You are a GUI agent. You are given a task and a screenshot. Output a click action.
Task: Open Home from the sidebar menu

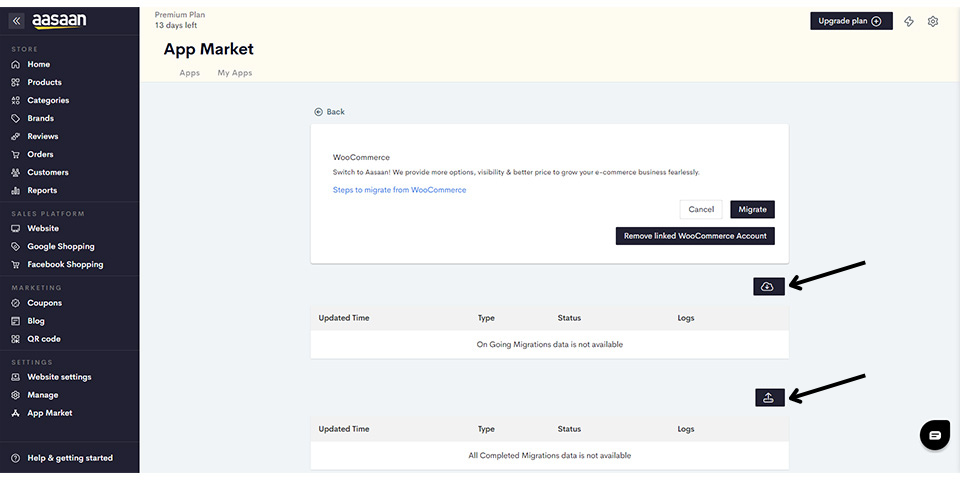(39, 64)
